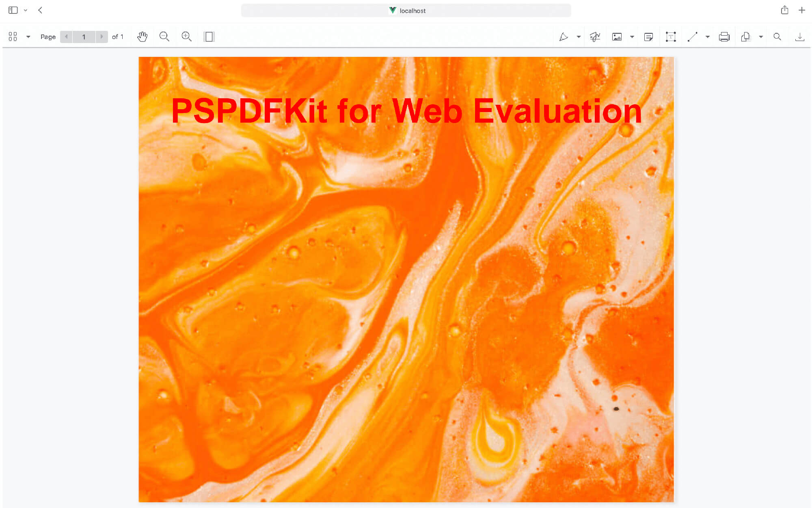
Task: Print the current document
Action: pyautogui.click(x=724, y=37)
